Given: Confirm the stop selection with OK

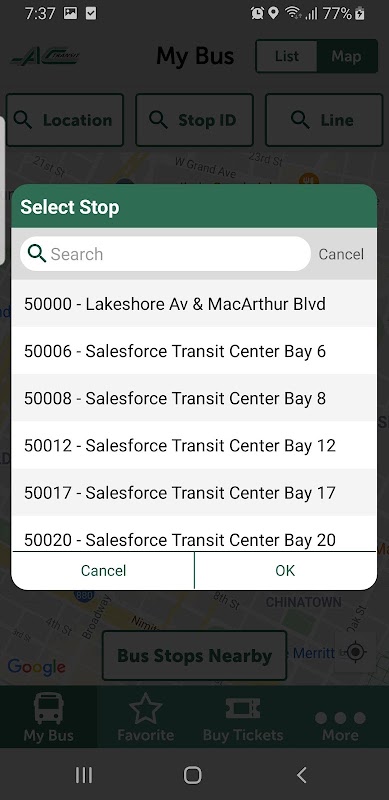Looking at the screenshot, I should click(x=285, y=570).
